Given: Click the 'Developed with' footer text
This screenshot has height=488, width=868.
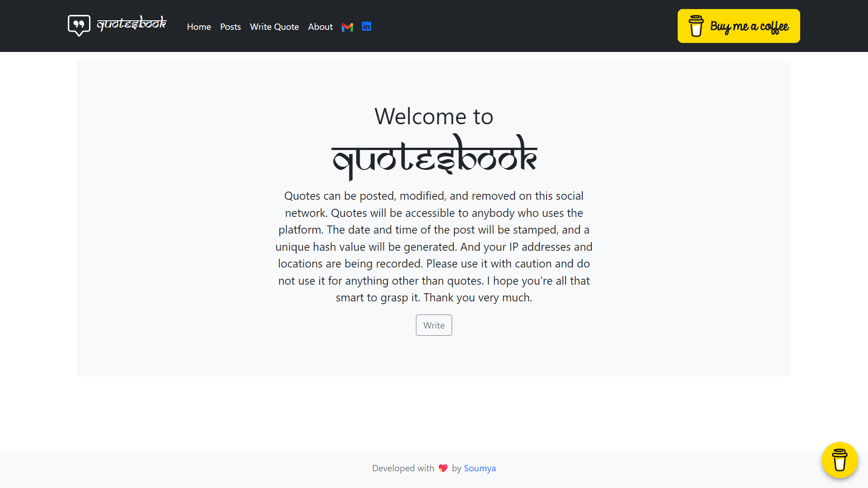Looking at the screenshot, I should [403, 468].
